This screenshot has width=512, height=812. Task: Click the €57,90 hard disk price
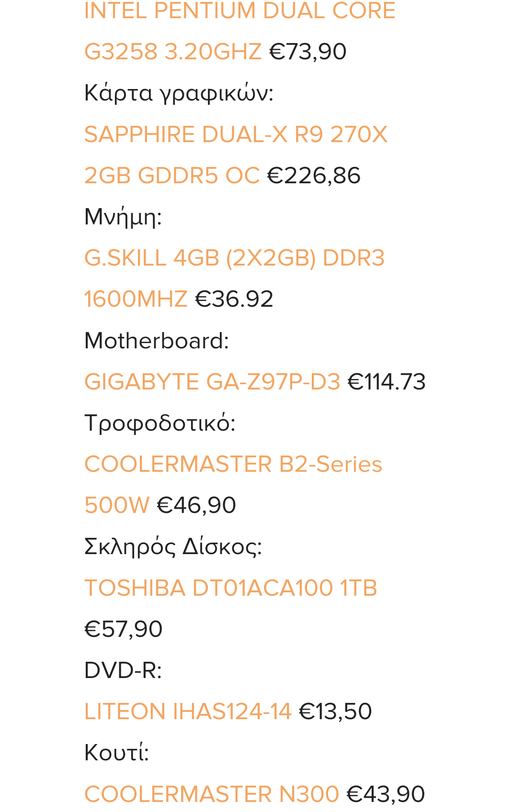(123, 629)
